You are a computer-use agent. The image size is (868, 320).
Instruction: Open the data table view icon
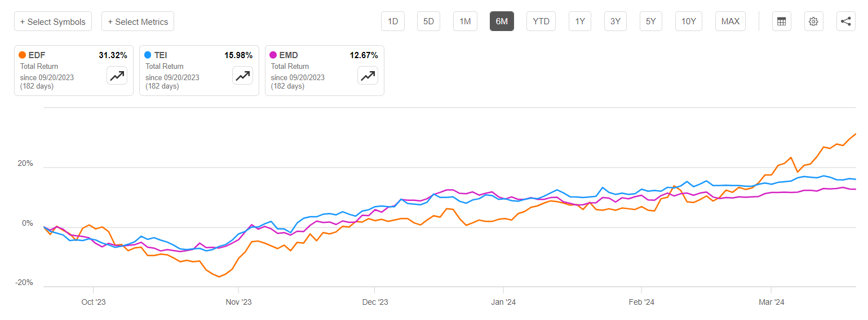781,21
